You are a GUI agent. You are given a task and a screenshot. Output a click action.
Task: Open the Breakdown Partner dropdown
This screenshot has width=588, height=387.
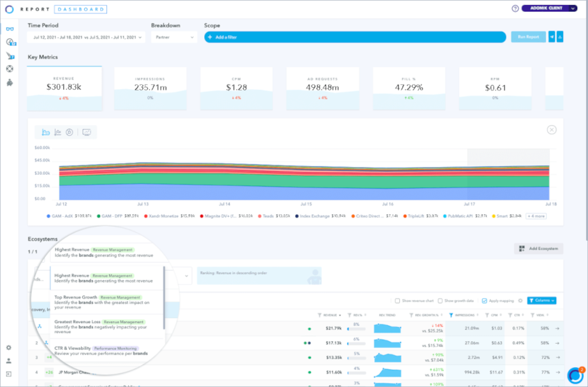tap(174, 37)
